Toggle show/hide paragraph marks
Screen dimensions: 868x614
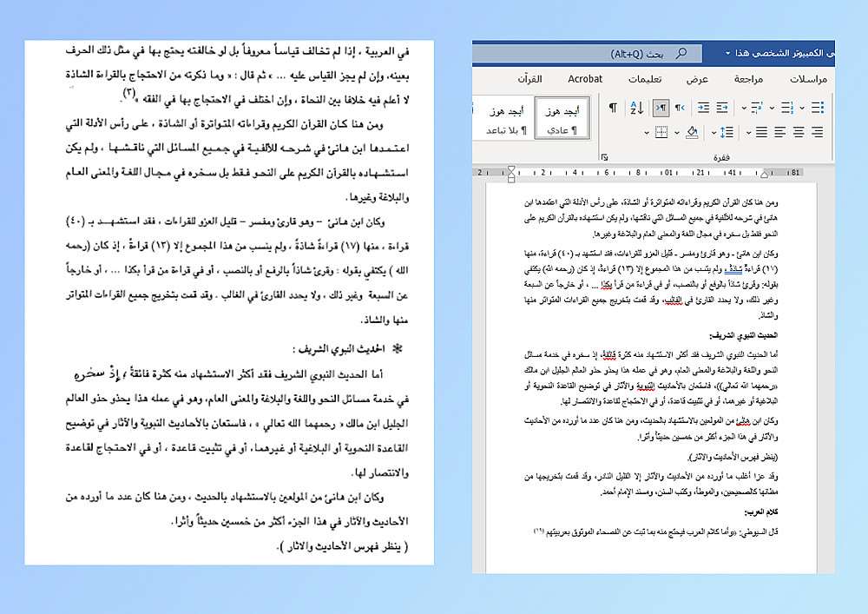tap(613, 108)
